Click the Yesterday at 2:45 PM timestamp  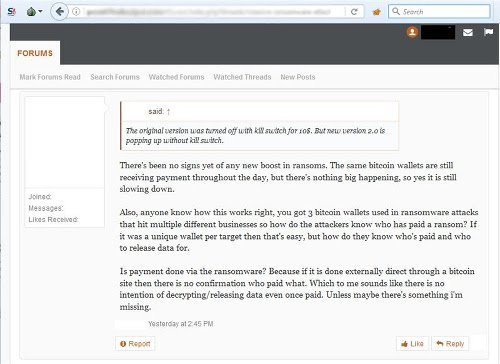(181, 324)
